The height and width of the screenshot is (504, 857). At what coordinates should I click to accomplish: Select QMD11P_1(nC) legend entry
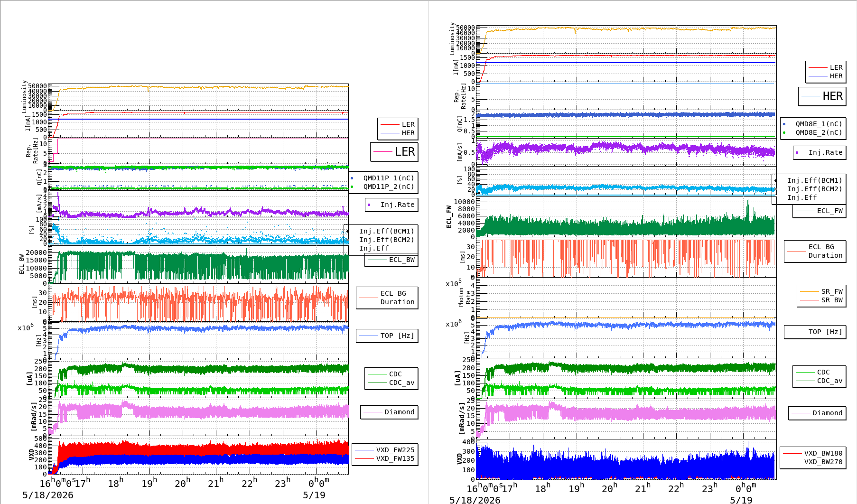click(389, 178)
